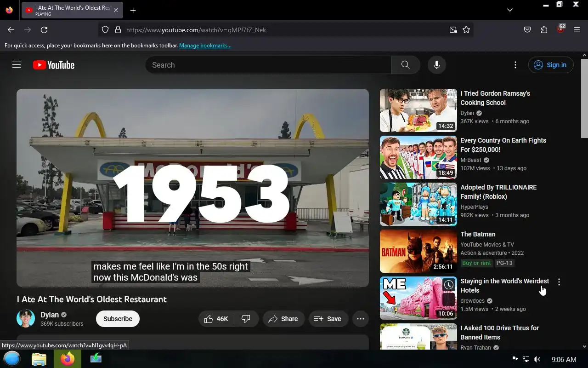Click the Sign in button

pos(550,65)
